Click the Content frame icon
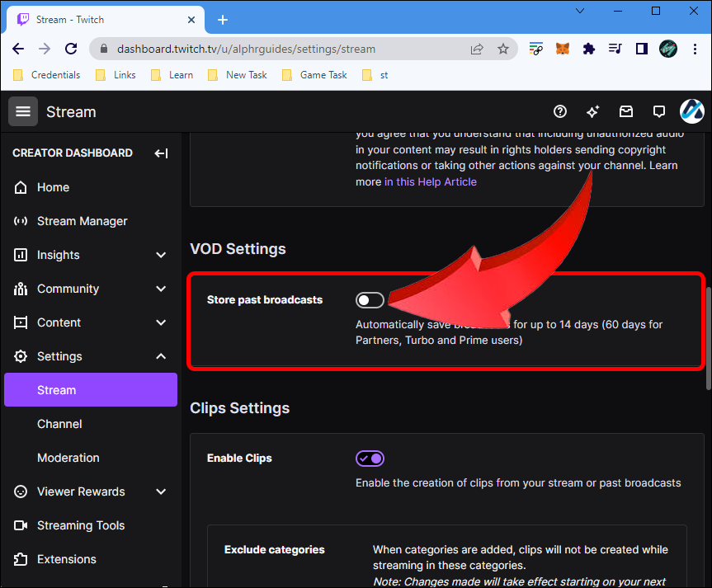712x588 pixels. [x=21, y=322]
